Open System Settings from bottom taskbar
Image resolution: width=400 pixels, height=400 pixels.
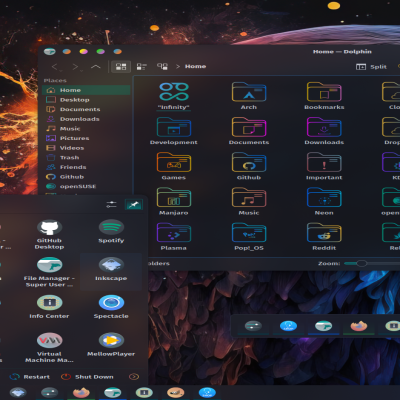point(49,392)
